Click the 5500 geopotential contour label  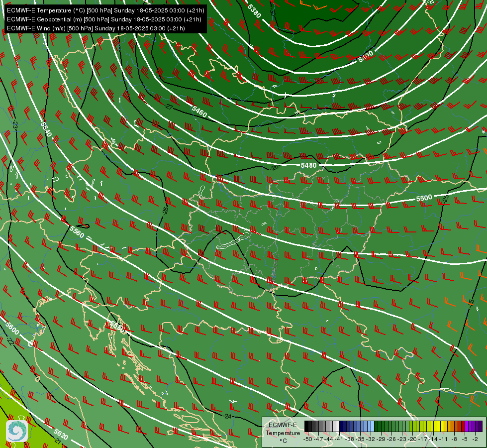(x=424, y=198)
